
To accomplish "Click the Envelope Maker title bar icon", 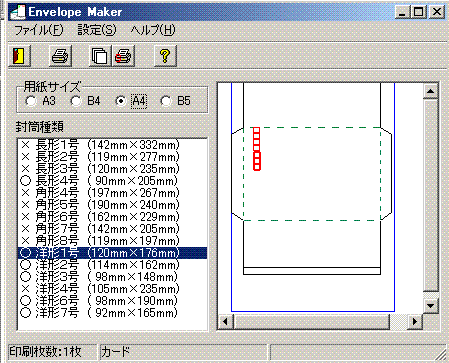I will click(18, 12).
